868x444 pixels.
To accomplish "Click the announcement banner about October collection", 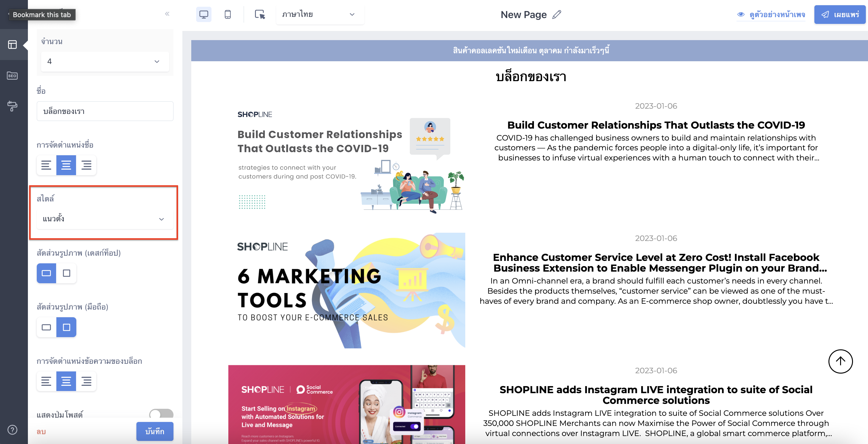I will [x=529, y=51].
